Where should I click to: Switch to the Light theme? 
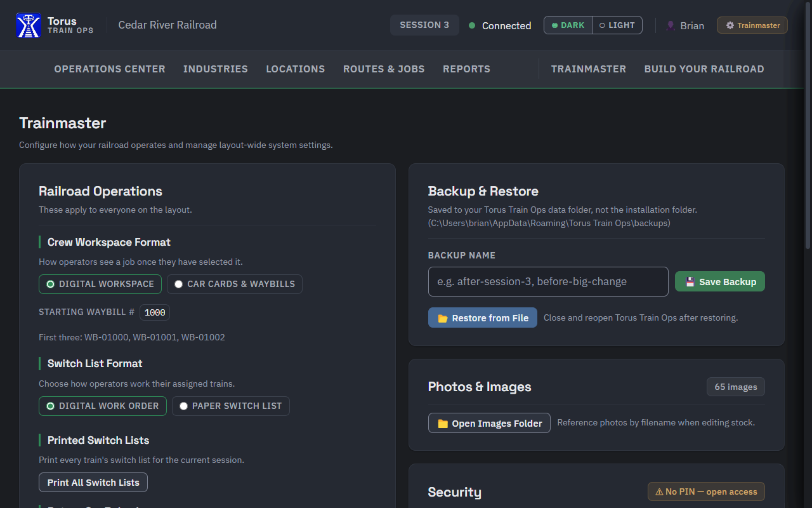pos(617,25)
